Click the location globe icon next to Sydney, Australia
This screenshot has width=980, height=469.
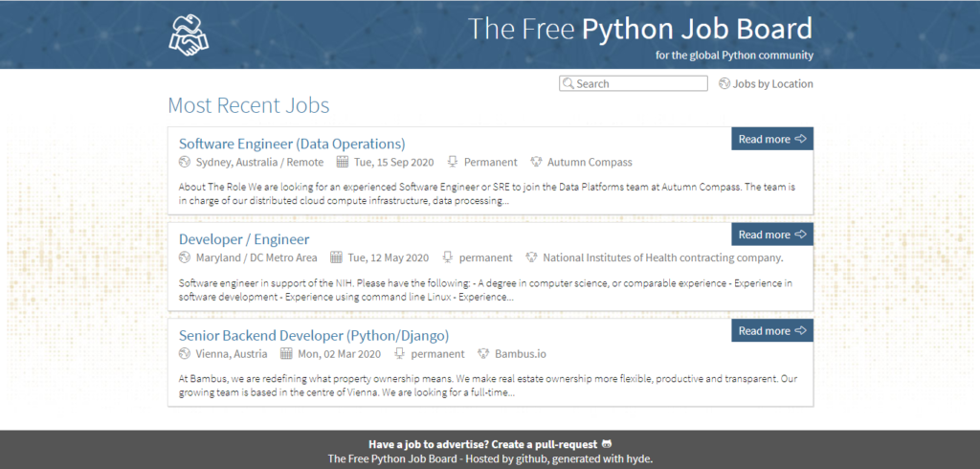tap(186, 162)
